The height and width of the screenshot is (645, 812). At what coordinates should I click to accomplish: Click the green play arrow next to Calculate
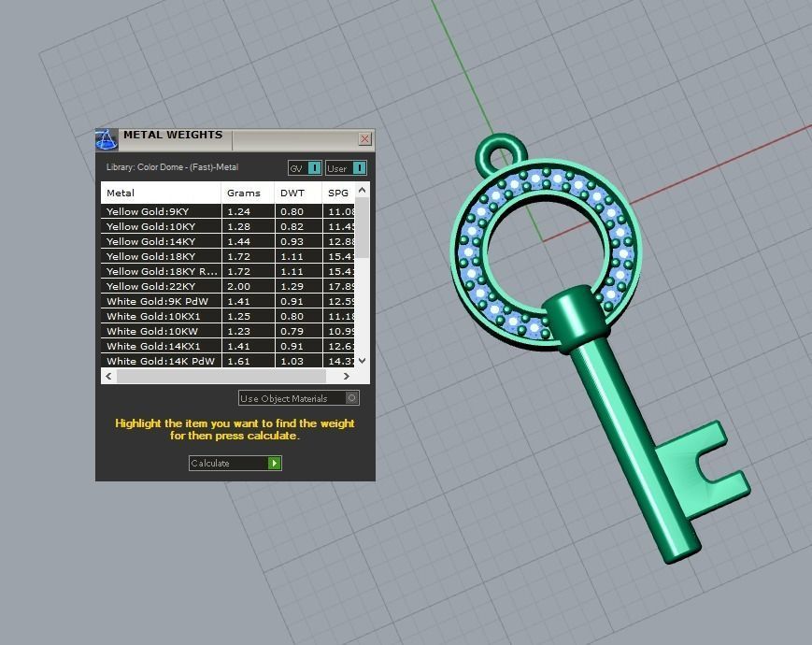click(x=275, y=463)
